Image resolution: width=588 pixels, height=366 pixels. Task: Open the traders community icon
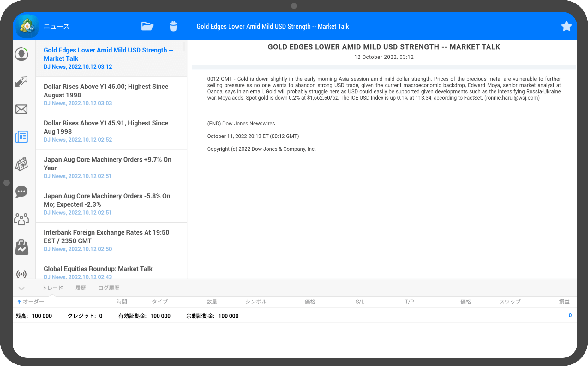[21, 219]
